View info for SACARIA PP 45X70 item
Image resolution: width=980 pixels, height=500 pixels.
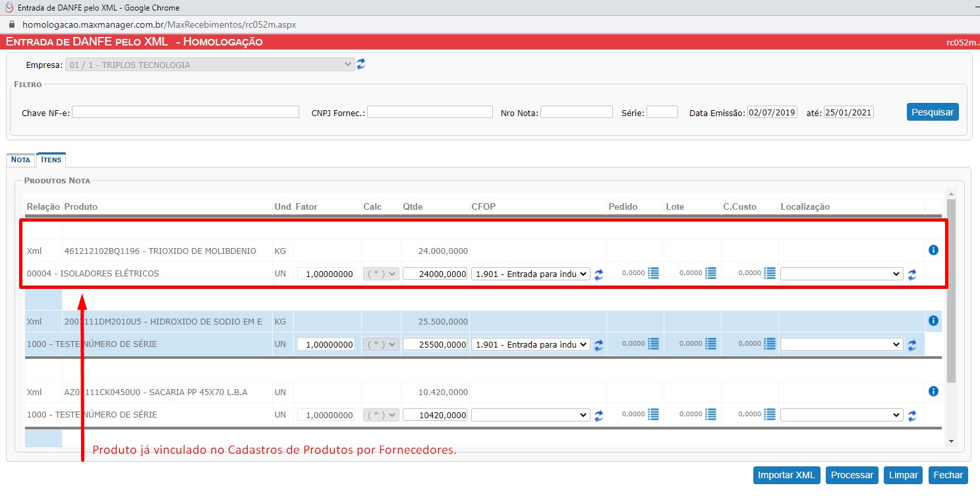coord(933,391)
